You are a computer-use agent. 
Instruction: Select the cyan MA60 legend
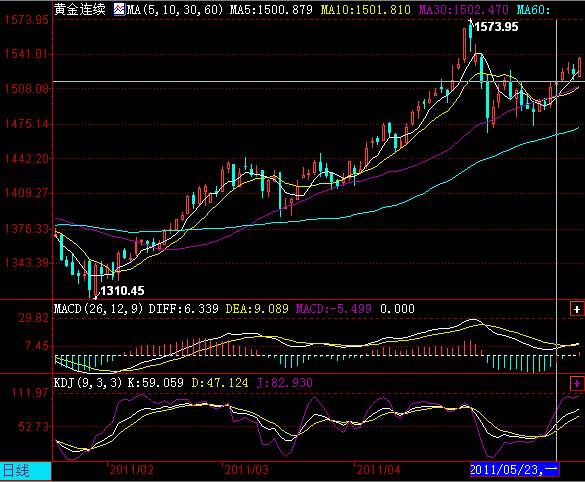pyautogui.click(x=534, y=9)
